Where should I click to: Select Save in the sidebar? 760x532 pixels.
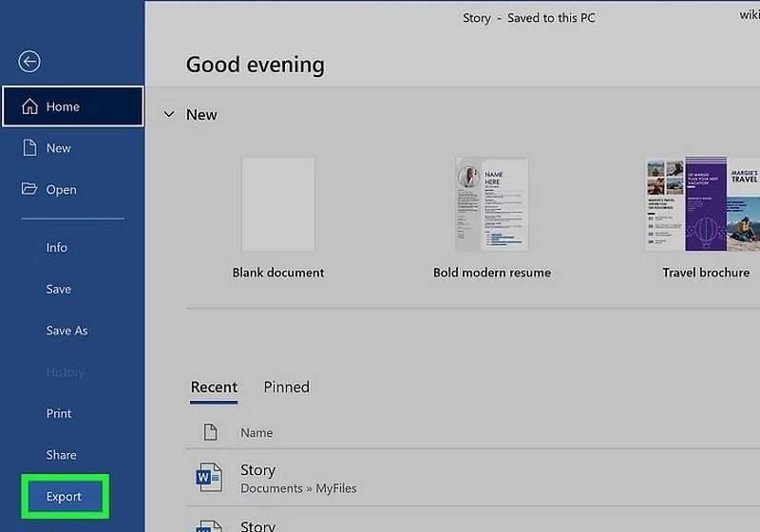59,289
